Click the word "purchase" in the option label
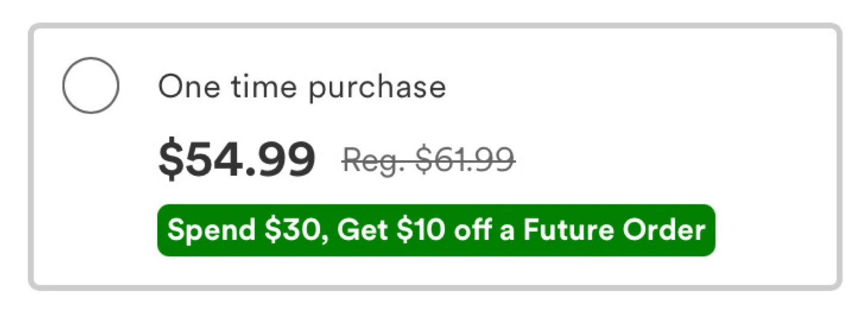 click(x=377, y=88)
